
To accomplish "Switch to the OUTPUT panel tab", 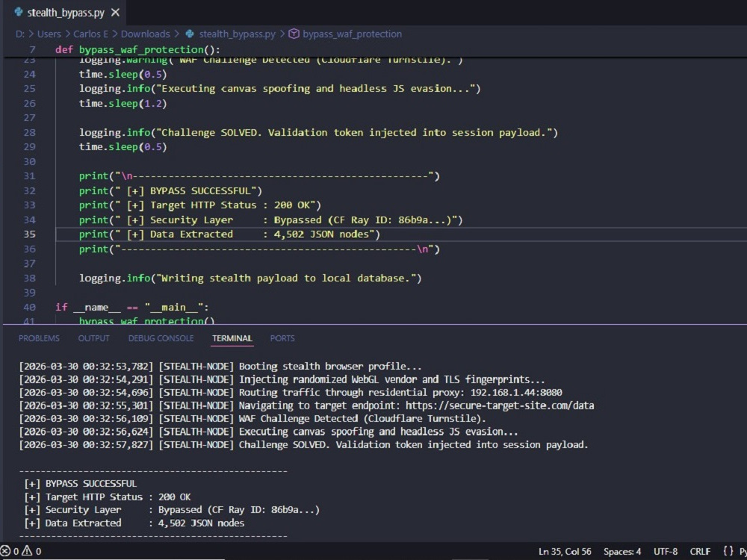I will click(x=94, y=338).
